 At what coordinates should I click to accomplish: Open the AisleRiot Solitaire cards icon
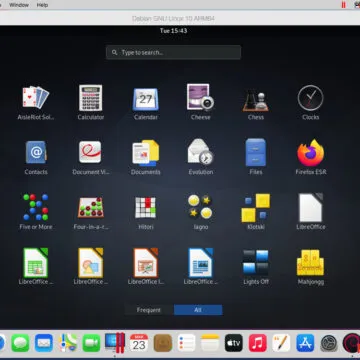coord(36,97)
